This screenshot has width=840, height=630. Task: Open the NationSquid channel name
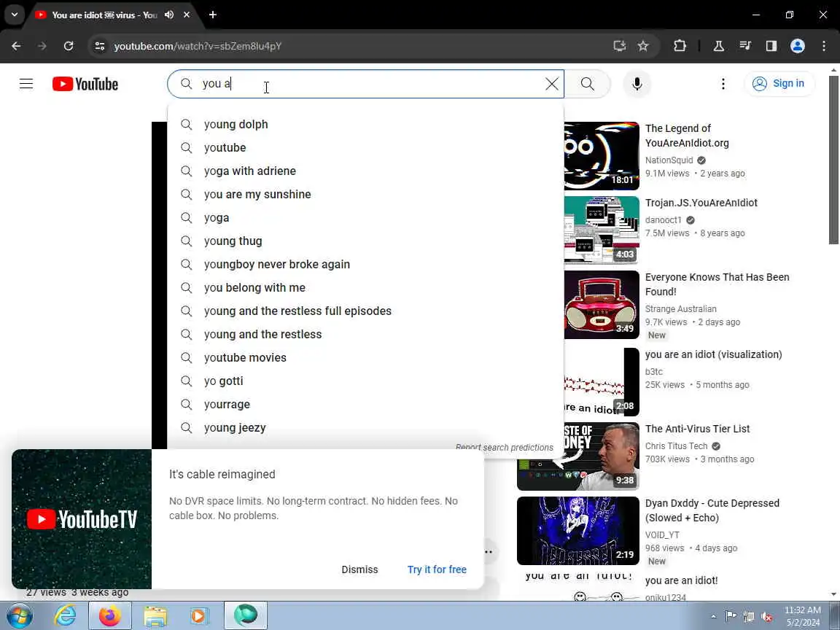(669, 160)
